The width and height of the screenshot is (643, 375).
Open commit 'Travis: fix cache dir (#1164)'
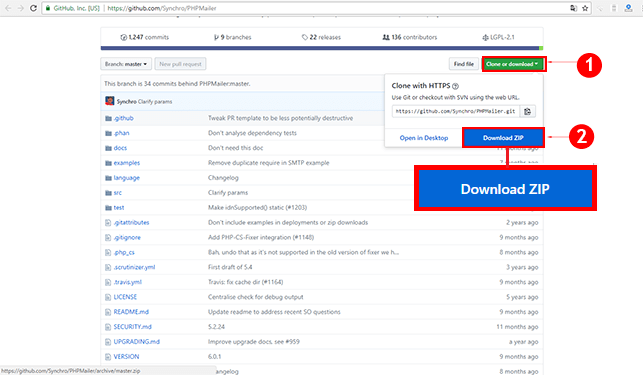[x=246, y=282]
